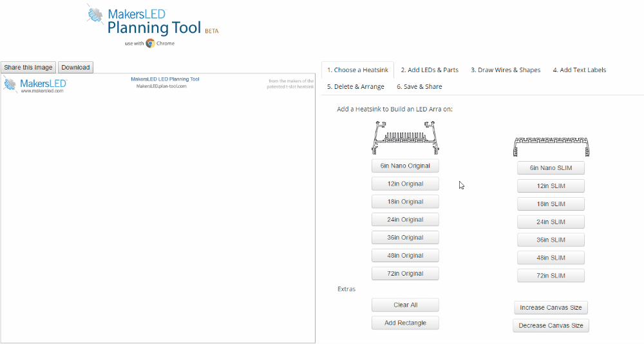Viewport: 644px width, 344px height.
Task: Click the MakersLED.plan-tool.com text
Action: pos(162,86)
